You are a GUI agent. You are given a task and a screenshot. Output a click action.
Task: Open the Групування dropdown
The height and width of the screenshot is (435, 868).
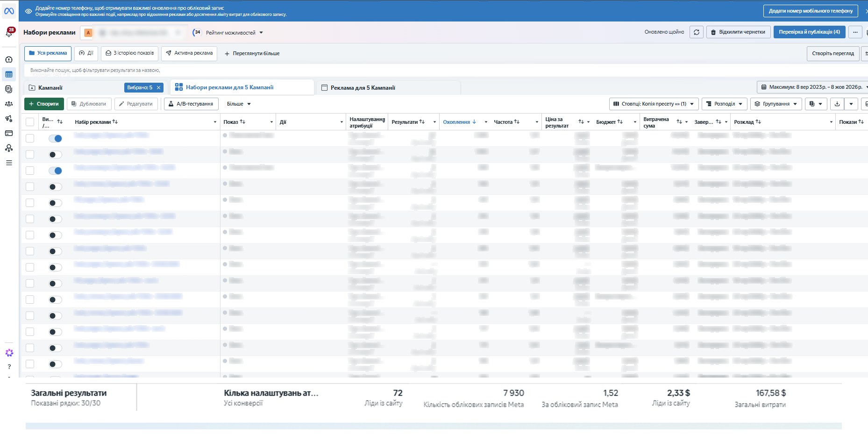776,104
